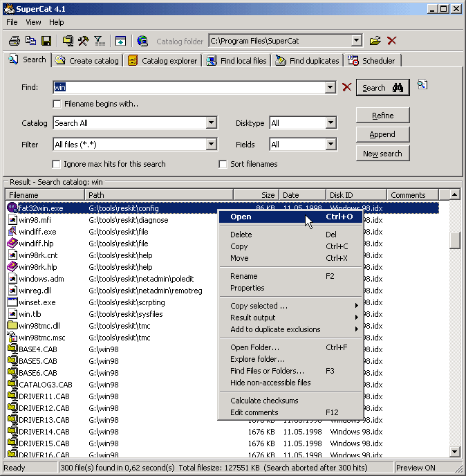Switch to Catalog explorer tab
The height and width of the screenshot is (476, 466).
click(x=162, y=60)
